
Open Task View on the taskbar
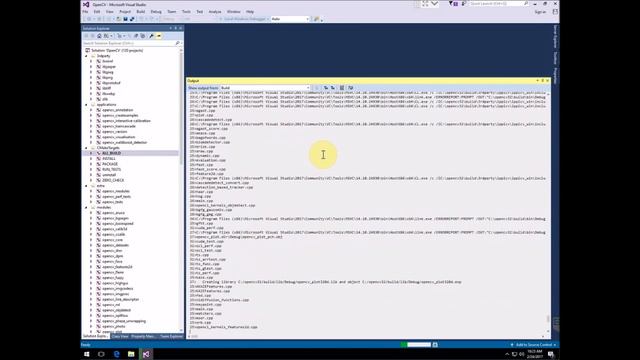pos(101,354)
